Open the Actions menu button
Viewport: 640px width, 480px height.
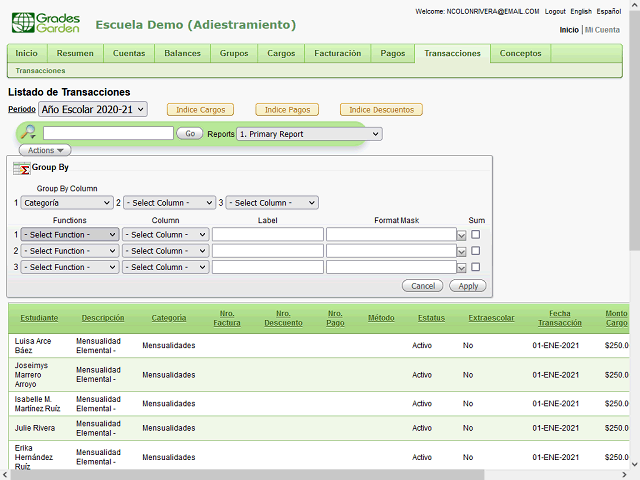pyautogui.click(x=45, y=150)
